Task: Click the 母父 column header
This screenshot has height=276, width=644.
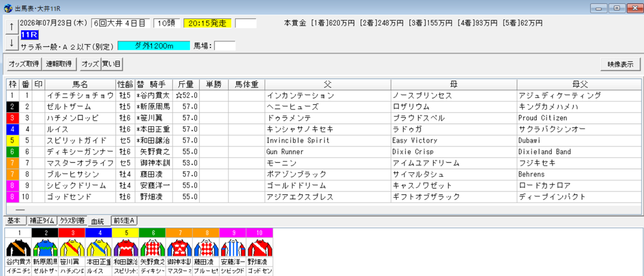Action: [579, 84]
